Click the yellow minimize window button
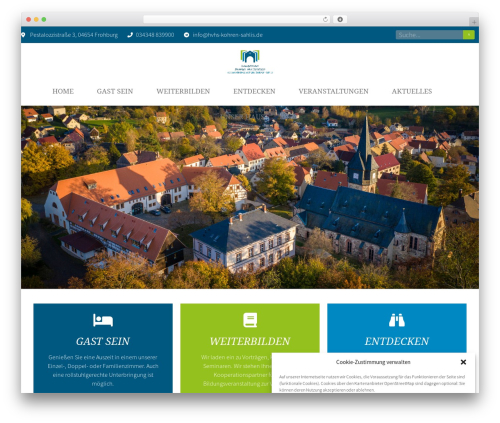The height and width of the screenshot is (423, 500). click(36, 19)
